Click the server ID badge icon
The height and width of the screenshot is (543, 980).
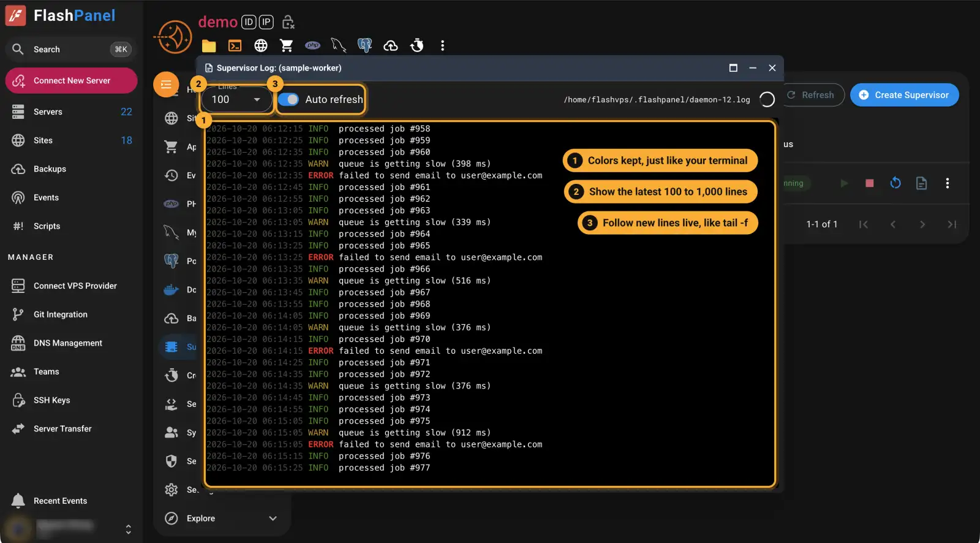click(x=249, y=23)
